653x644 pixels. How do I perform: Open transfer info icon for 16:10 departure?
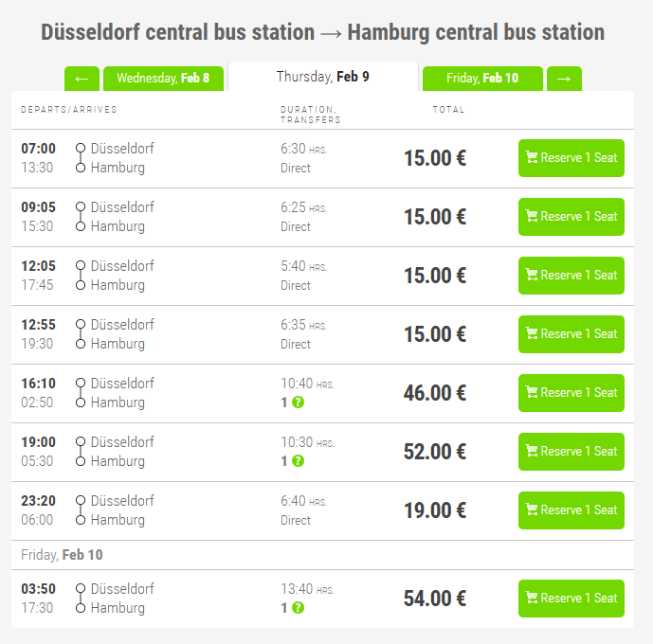[298, 402]
